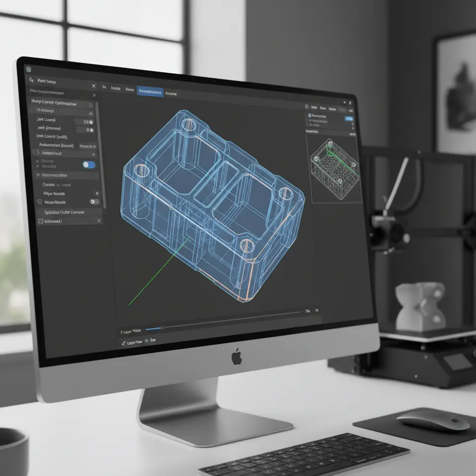Select the highlighted blue tab
The height and width of the screenshot is (476, 476).
pos(150,92)
